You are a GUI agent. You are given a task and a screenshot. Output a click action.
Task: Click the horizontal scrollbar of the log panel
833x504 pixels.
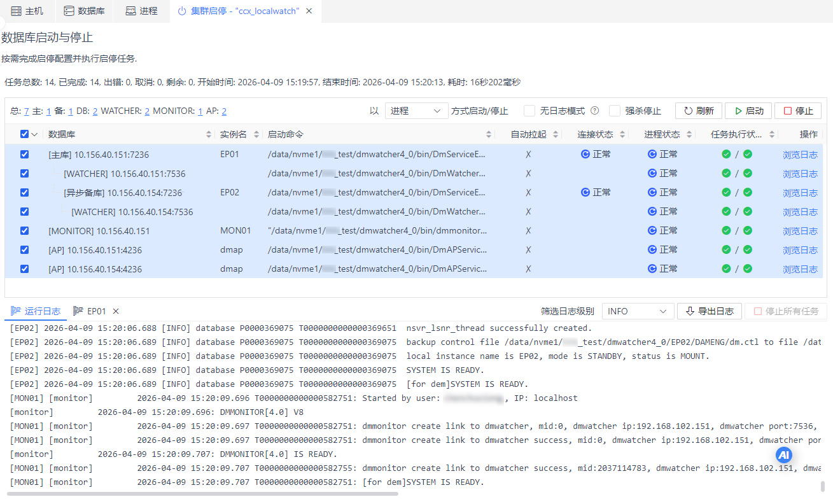(x=203, y=494)
